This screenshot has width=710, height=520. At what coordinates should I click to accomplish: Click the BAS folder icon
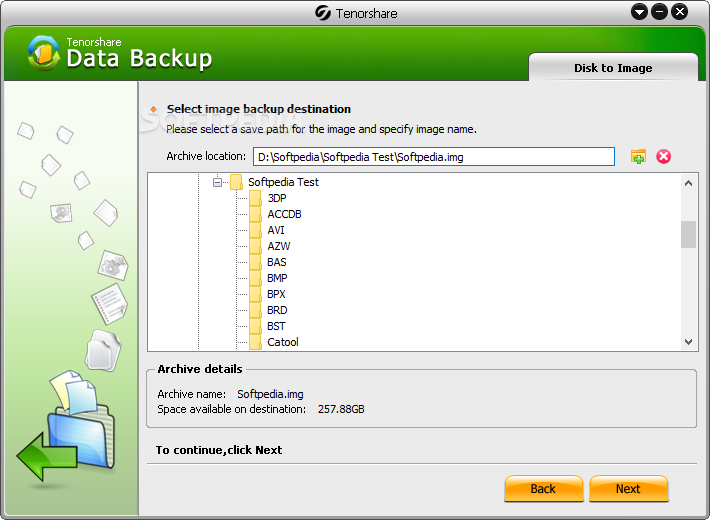coord(255,262)
